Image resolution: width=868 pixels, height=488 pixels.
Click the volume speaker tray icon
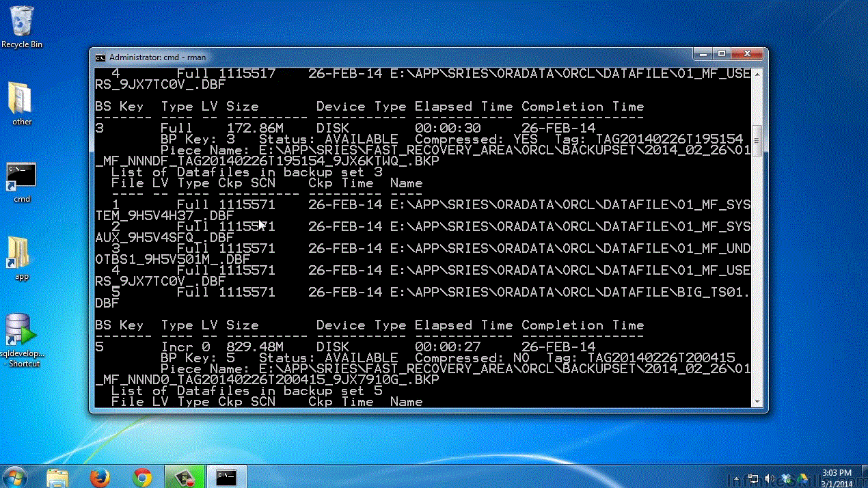pyautogui.click(x=769, y=478)
